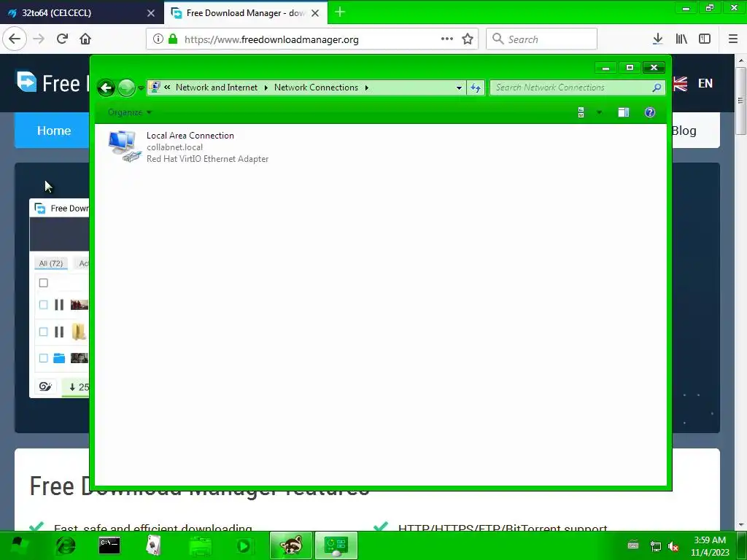Screen dimensions: 747x560
Task: Select Network Connections breadcrumb
Action: pos(316,87)
